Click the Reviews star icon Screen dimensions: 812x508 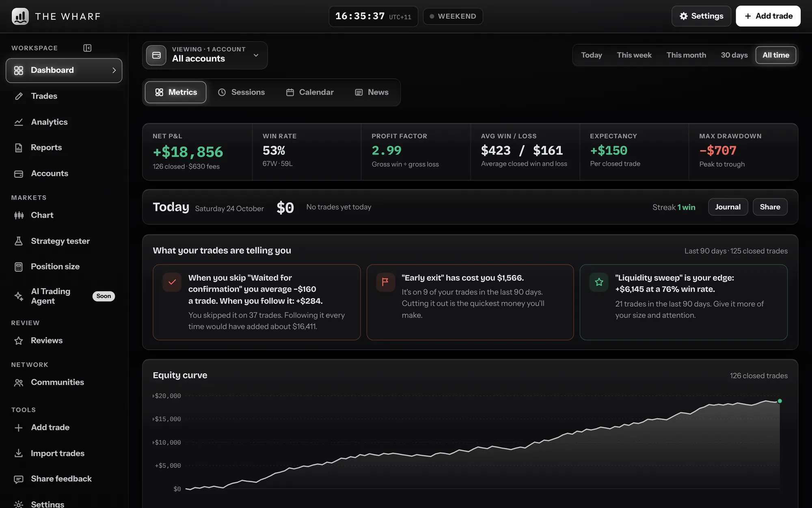point(19,341)
